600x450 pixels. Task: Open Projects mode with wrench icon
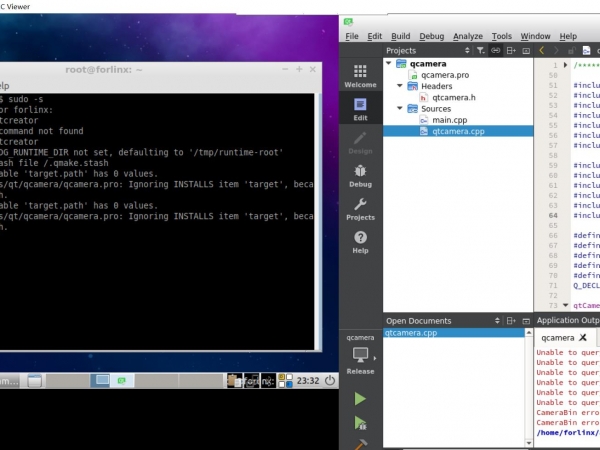pyautogui.click(x=360, y=208)
